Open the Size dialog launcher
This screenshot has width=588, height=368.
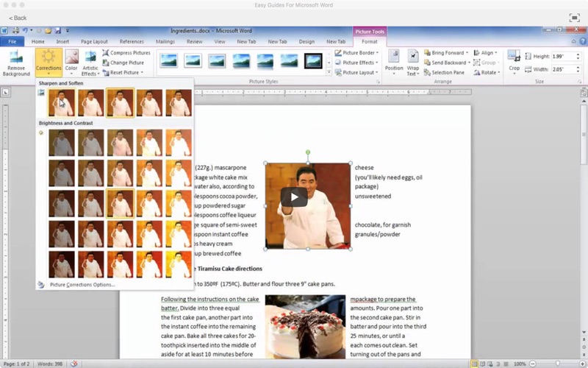tap(579, 82)
